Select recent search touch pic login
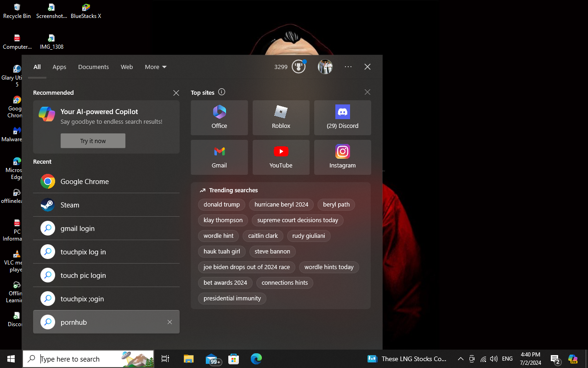Viewport: 588px width, 368px height. pyautogui.click(x=106, y=275)
